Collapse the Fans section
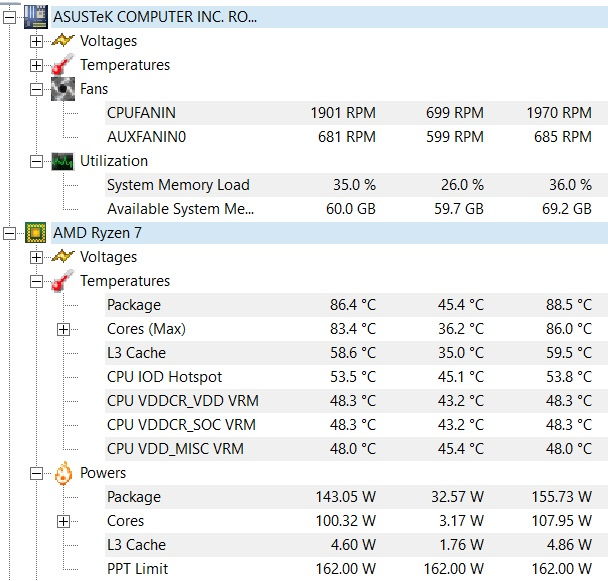The image size is (608, 581). [x=37, y=89]
